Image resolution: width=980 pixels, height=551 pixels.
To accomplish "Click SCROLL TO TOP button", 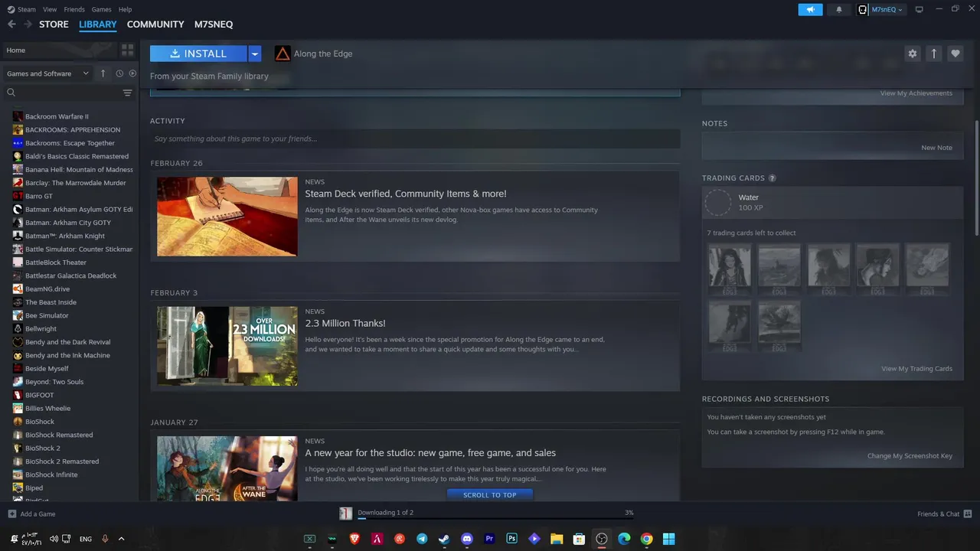I will pyautogui.click(x=490, y=495).
